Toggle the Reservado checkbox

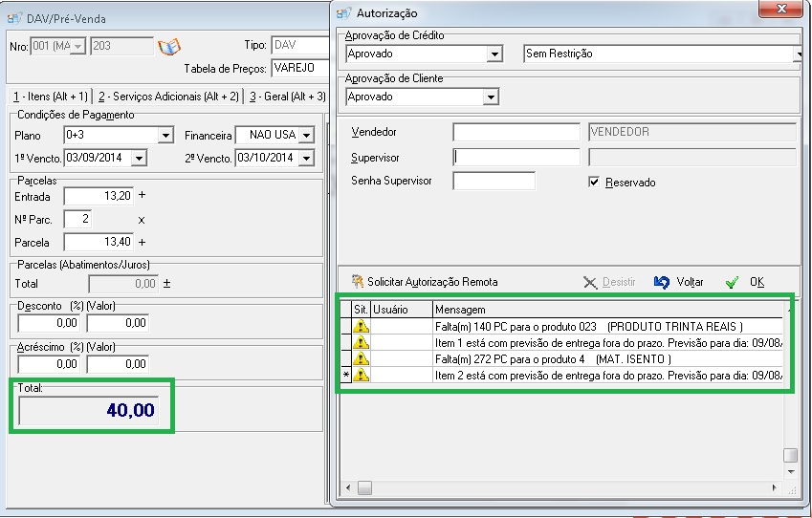coord(594,183)
